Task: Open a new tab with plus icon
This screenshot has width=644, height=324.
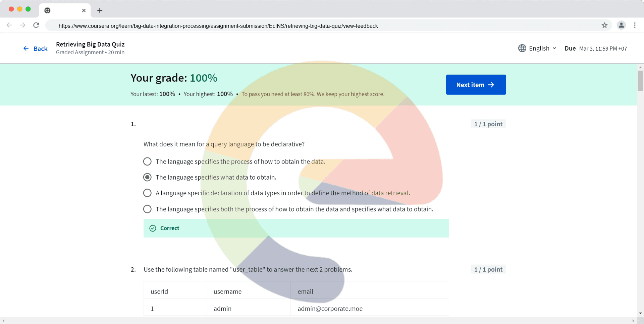Action: tap(100, 10)
